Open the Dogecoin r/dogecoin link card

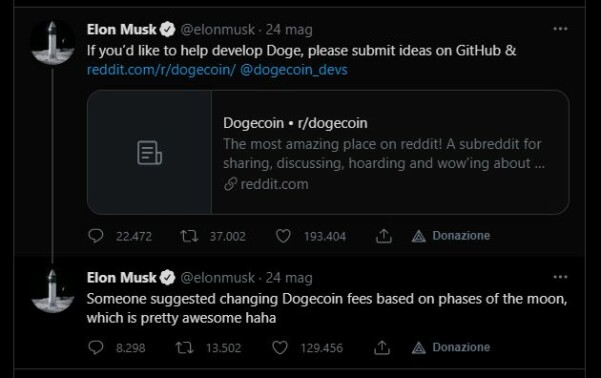[328, 152]
